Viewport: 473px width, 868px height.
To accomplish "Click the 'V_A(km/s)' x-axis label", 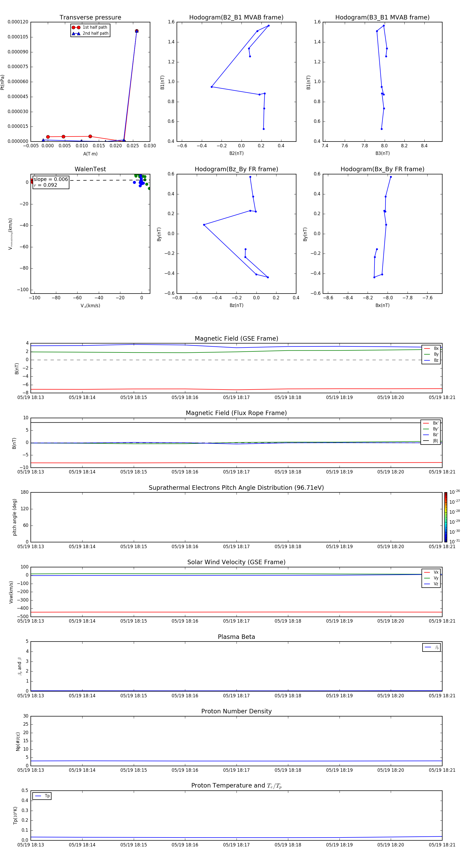I will [90, 306].
